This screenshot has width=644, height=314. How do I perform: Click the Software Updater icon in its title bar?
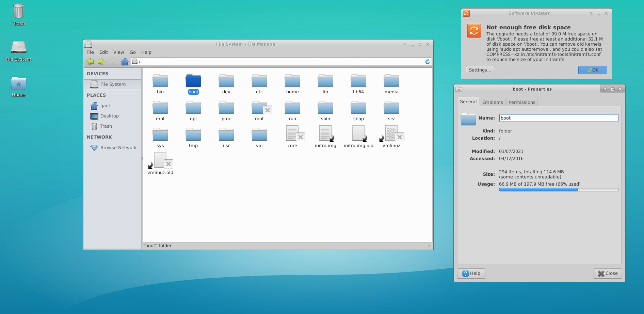[x=466, y=13]
